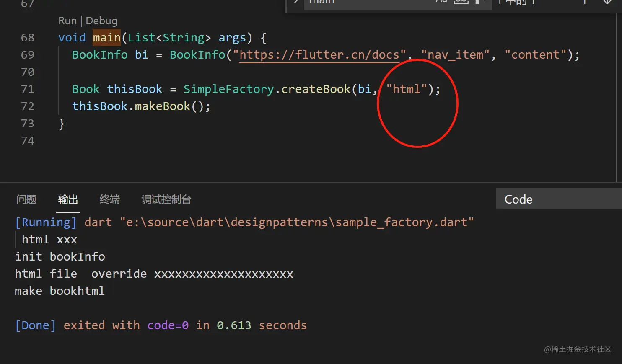Image resolution: width=622 pixels, height=364 pixels.
Task: Click the thisBook variable on line 71
Action: (135, 89)
